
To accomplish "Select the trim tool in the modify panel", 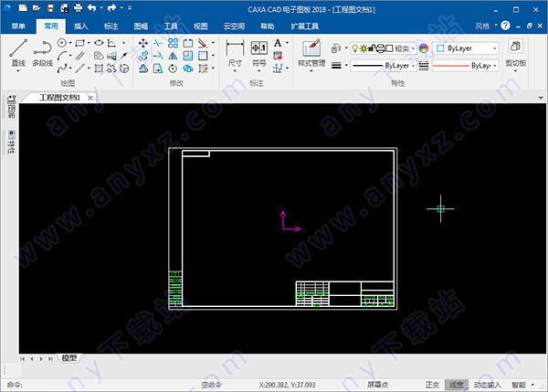I will [x=158, y=43].
